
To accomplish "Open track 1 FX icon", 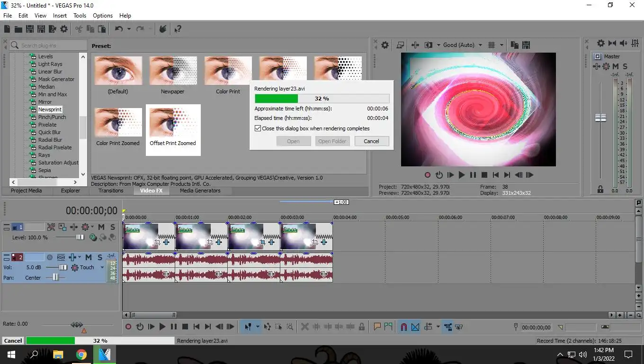I will point(85,227).
